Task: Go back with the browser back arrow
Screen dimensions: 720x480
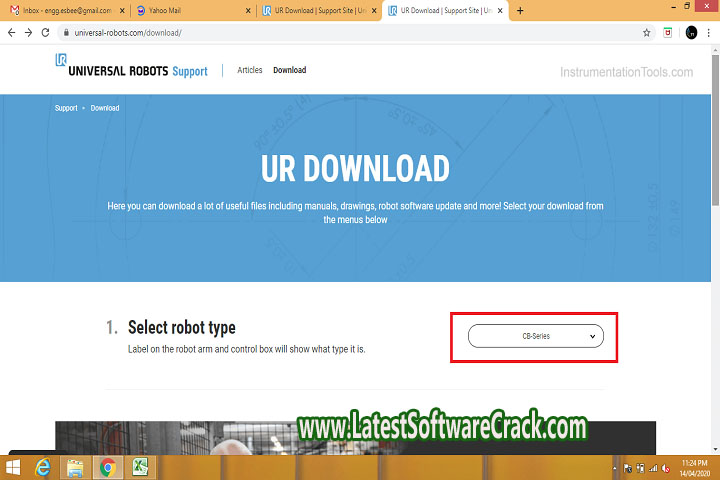Action: (x=11, y=33)
